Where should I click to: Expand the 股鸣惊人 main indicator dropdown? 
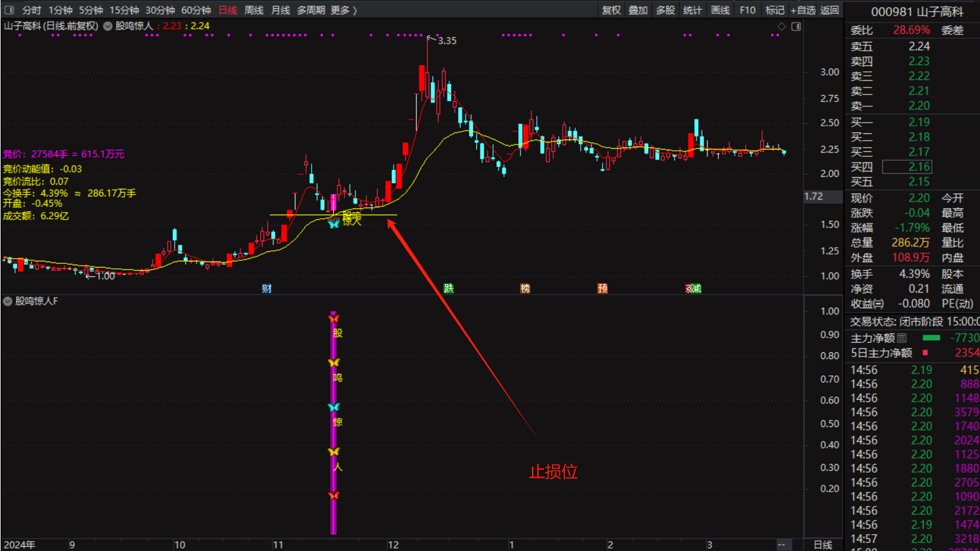click(108, 26)
